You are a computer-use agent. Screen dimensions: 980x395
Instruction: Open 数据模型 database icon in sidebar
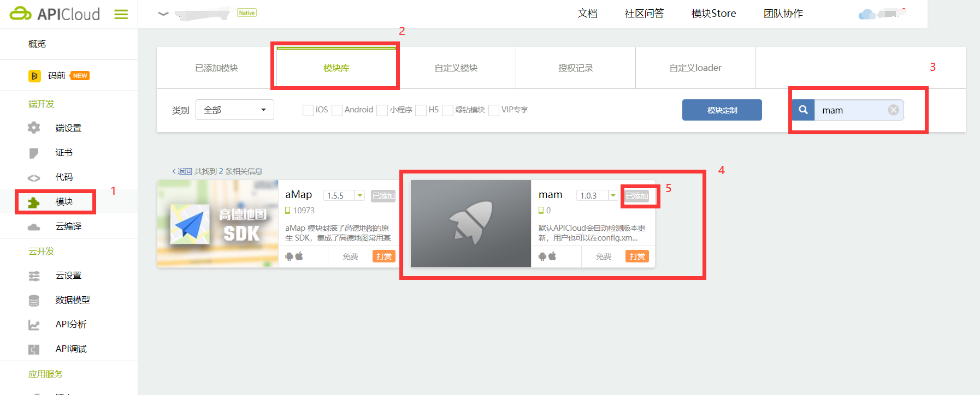point(34,301)
